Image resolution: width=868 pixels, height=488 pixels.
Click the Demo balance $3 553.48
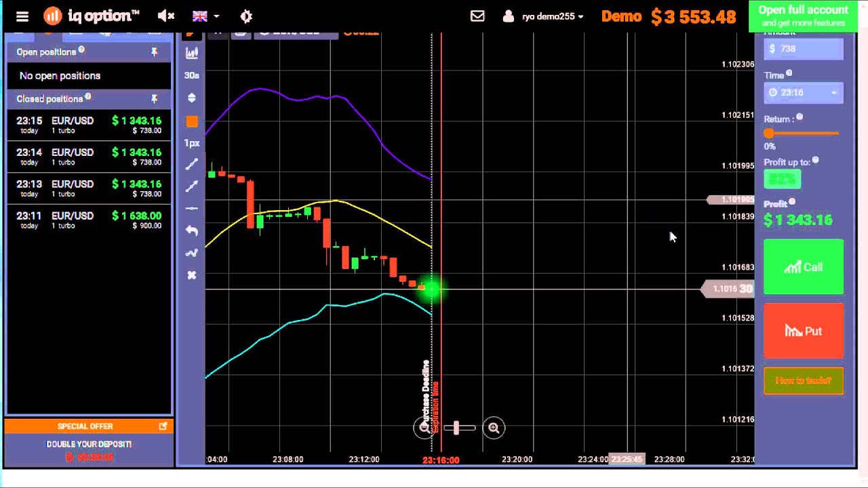click(x=669, y=16)
